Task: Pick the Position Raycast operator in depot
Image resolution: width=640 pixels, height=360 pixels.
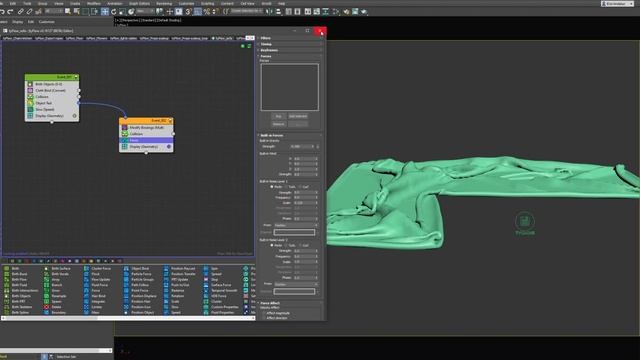Action: coord(183,269)
